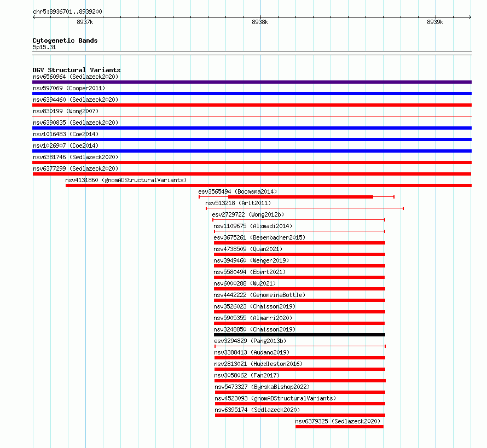Viewport: 487px width, 448px height.
Task: Select the black bar under nsv3248850
Action: [299, 335]
